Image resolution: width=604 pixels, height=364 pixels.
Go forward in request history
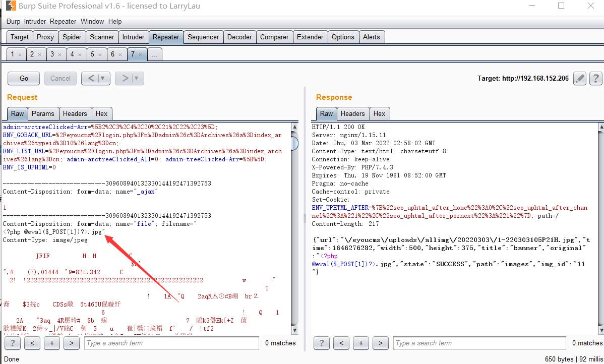[125, 78]
